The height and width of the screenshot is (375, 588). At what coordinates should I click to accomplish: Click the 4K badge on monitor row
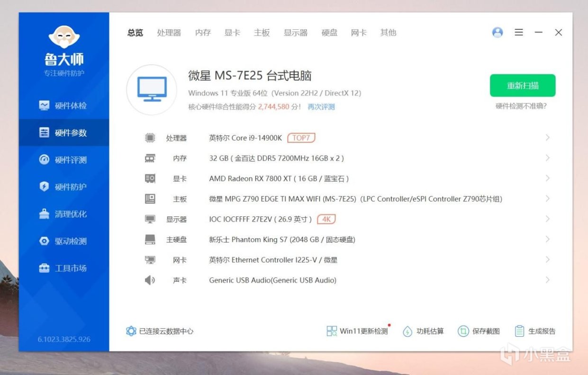(326, 219)
